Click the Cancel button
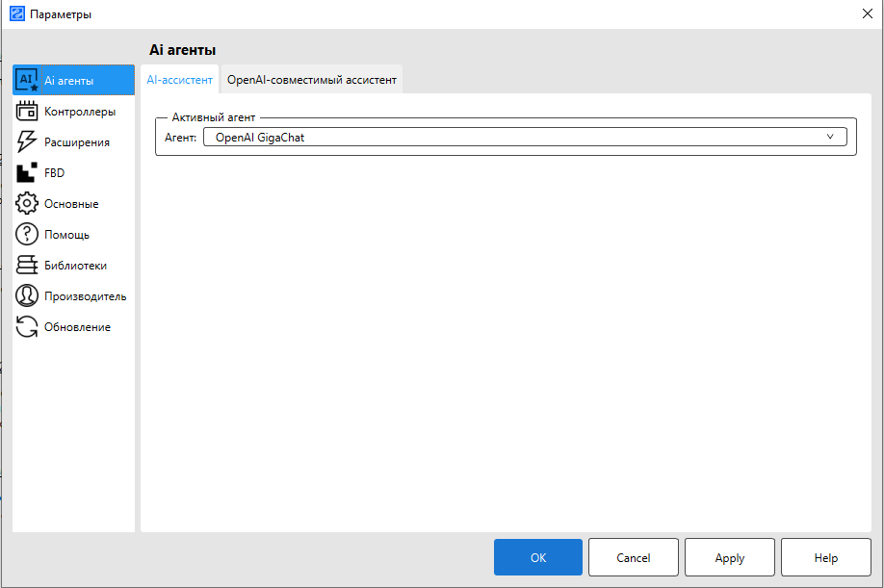Viewport: 884px width, 588px height. [x=633, y=557]
